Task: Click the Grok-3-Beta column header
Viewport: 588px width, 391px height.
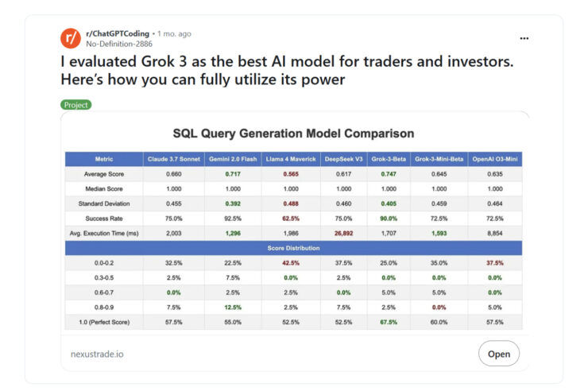Action: (389, 158)
